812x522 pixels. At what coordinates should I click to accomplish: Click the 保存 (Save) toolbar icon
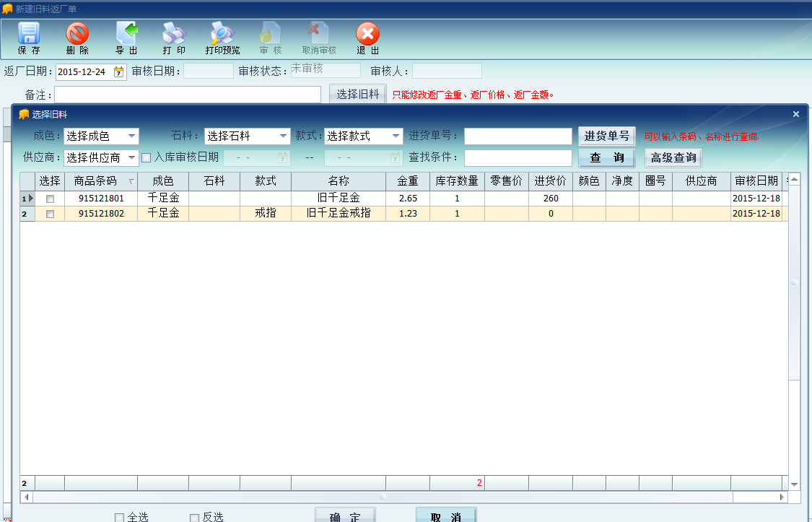click(29, 38)
